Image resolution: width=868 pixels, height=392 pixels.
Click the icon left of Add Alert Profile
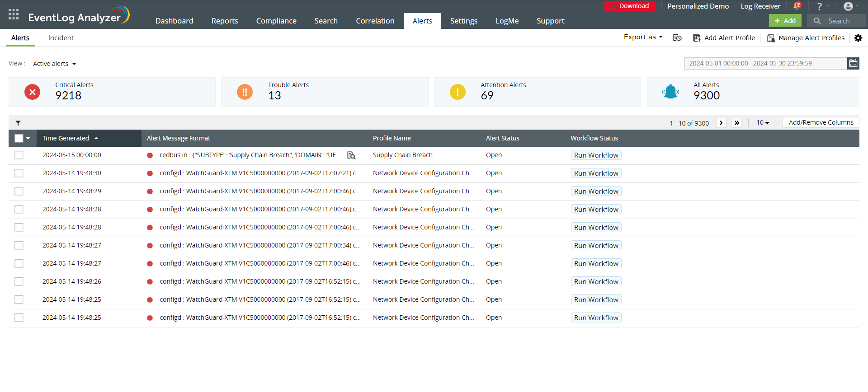(697, 38)
